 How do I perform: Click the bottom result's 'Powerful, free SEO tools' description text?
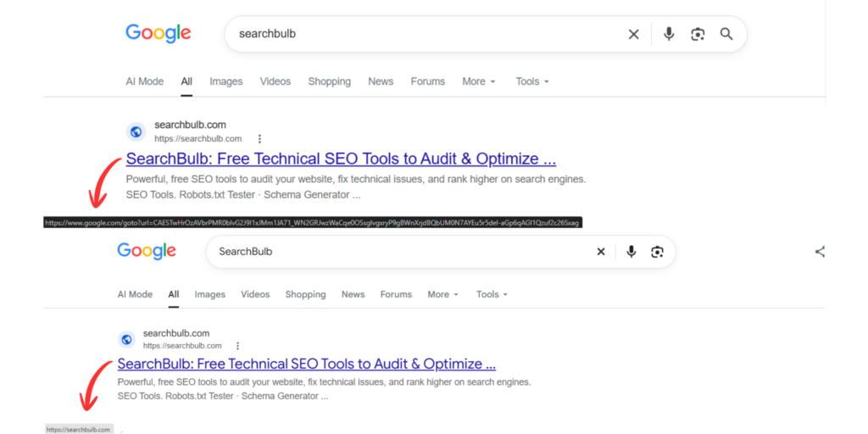[325, 382]
